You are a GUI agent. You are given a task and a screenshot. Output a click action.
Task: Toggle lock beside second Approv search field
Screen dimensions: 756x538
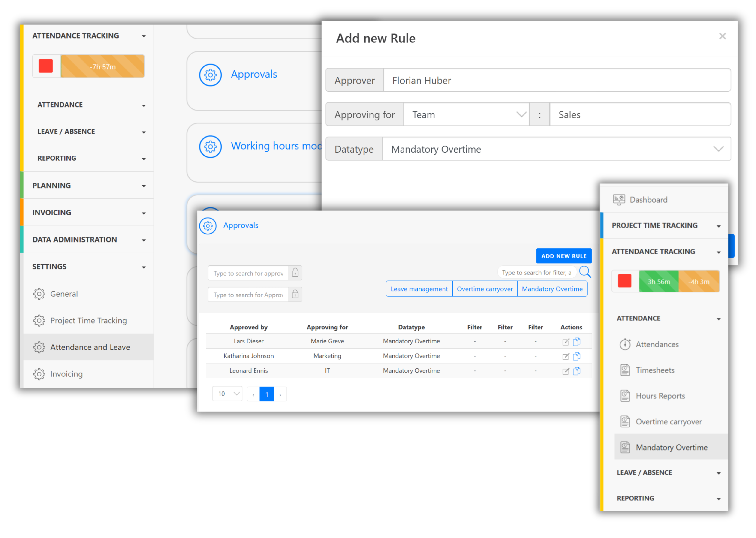[295, 294]
